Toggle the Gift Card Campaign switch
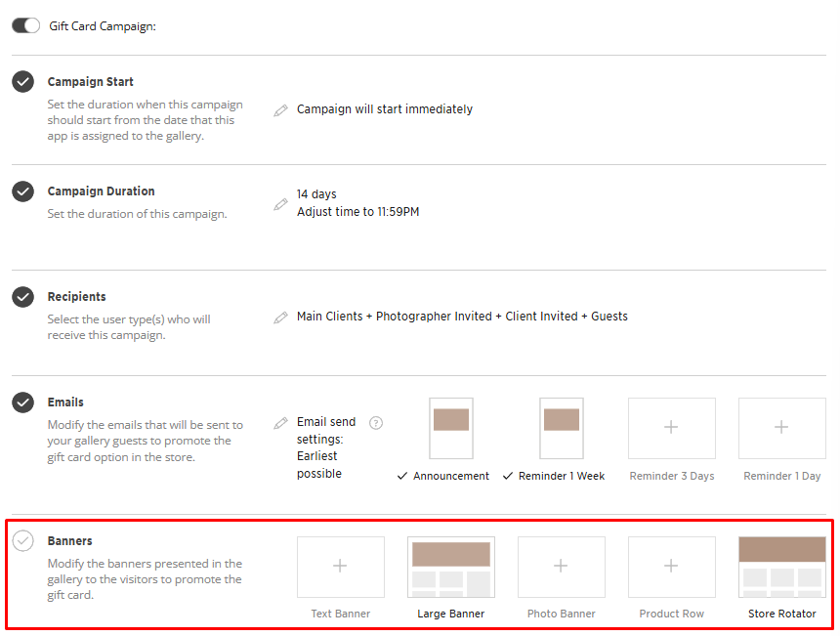This screenshot has height=636, width=840. click(25, 26)
